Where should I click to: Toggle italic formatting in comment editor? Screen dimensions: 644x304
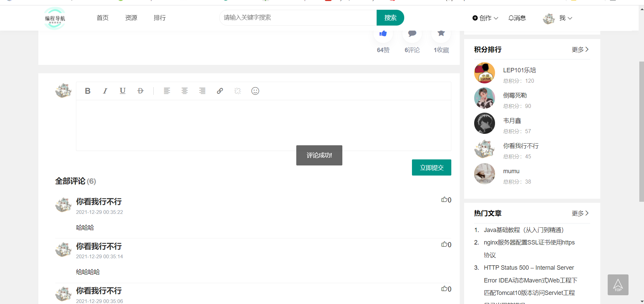point(105,91)
